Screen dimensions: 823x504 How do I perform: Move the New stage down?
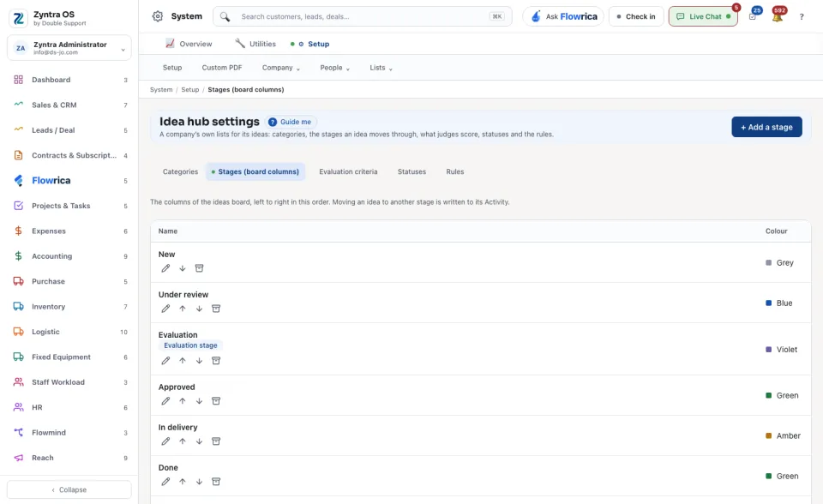(x=182, y=268)
